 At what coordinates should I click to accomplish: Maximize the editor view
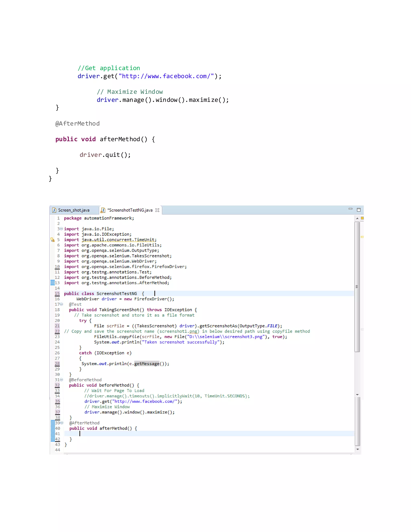[x=359, y=210]
